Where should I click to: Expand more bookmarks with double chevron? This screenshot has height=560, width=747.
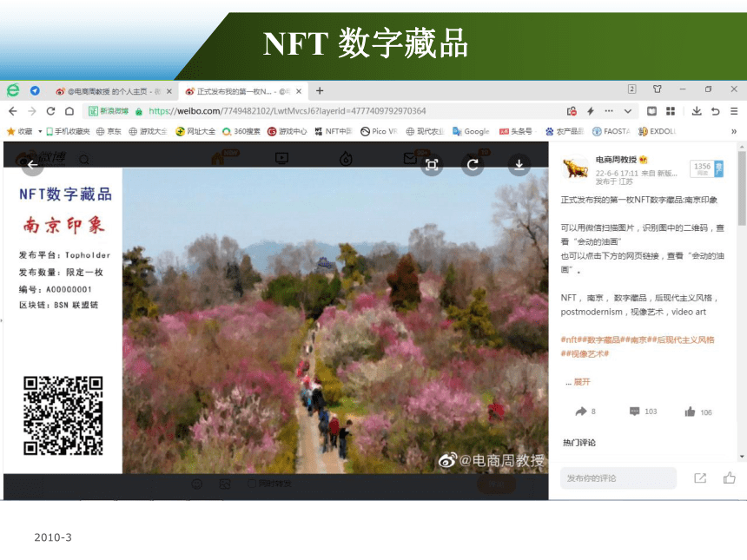coord(734,131)
